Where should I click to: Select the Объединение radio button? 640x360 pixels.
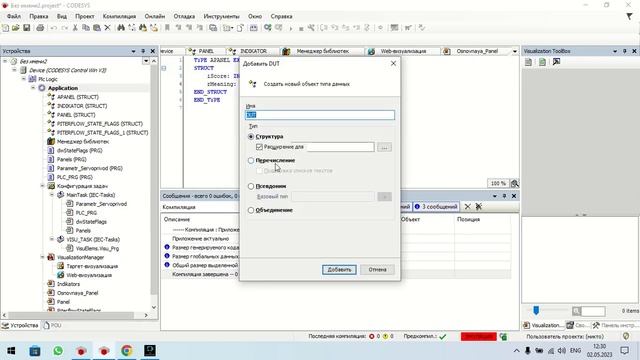coord(251,210)
